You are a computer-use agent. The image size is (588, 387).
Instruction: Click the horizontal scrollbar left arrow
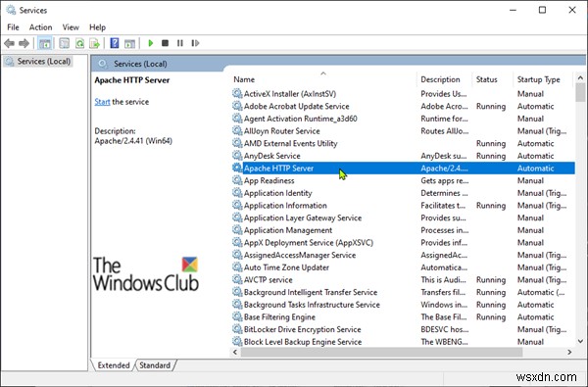tap(235, 352)
